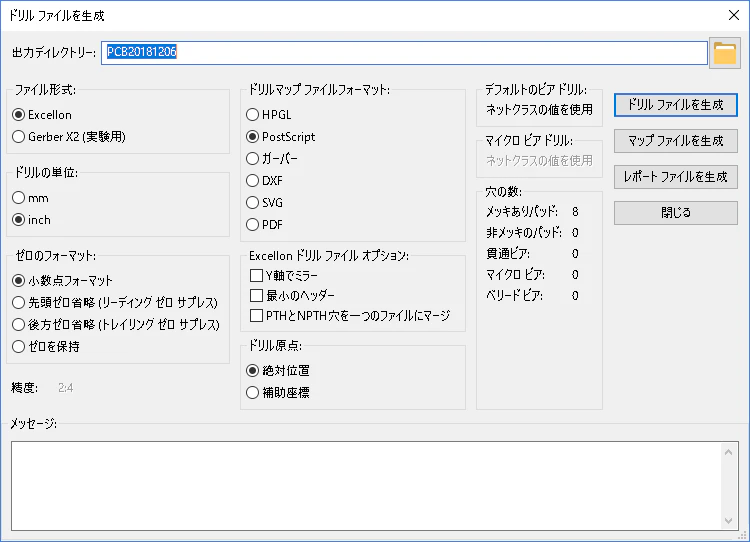The width and height of the screenshot is (750, 542).
Task: Click the 閉じる button
Action: click(675, 212)
